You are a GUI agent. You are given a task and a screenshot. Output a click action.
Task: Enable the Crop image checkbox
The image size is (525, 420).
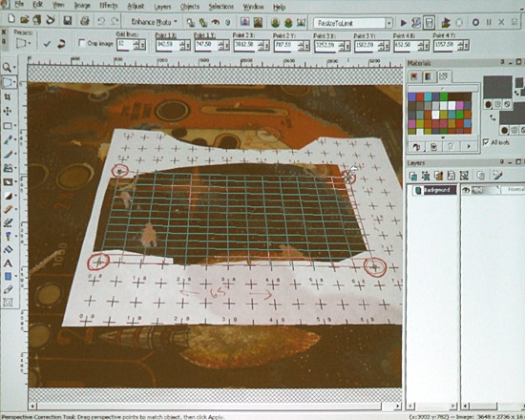coord(81,43)
